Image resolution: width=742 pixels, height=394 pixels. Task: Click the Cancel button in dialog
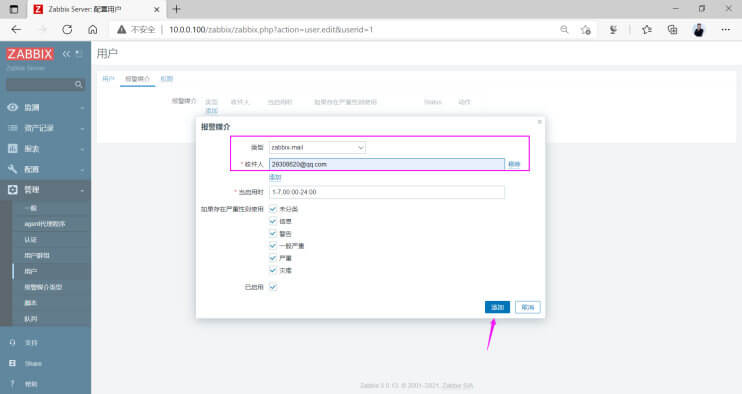[528, 307]
